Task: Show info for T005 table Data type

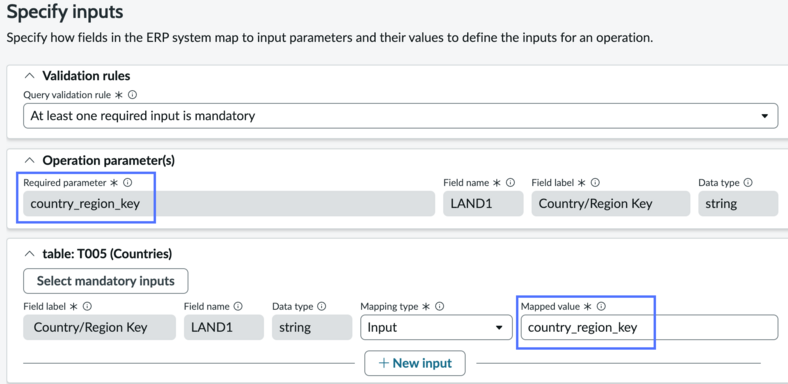Action: 322,306
